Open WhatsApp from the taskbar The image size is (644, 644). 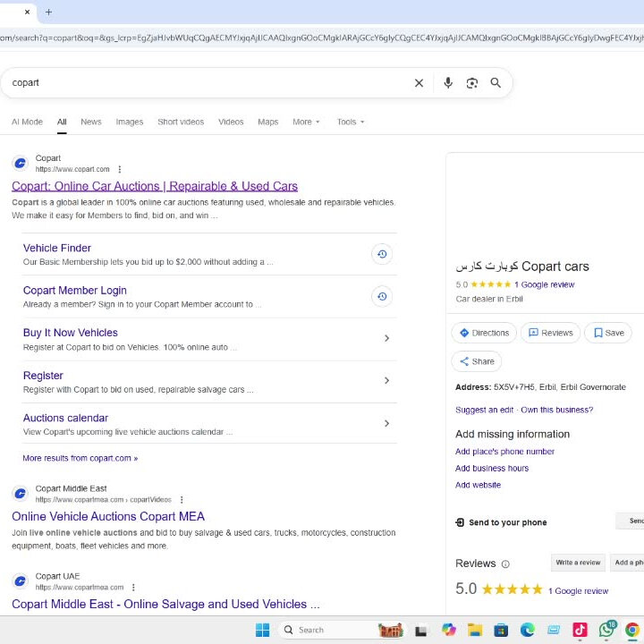click(607, 630)
